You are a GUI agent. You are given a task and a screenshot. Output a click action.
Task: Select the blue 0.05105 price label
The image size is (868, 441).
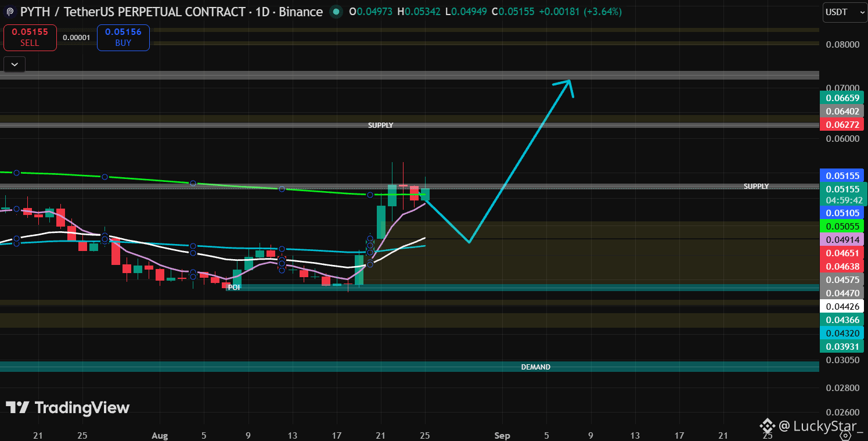(x=842, y=213)
